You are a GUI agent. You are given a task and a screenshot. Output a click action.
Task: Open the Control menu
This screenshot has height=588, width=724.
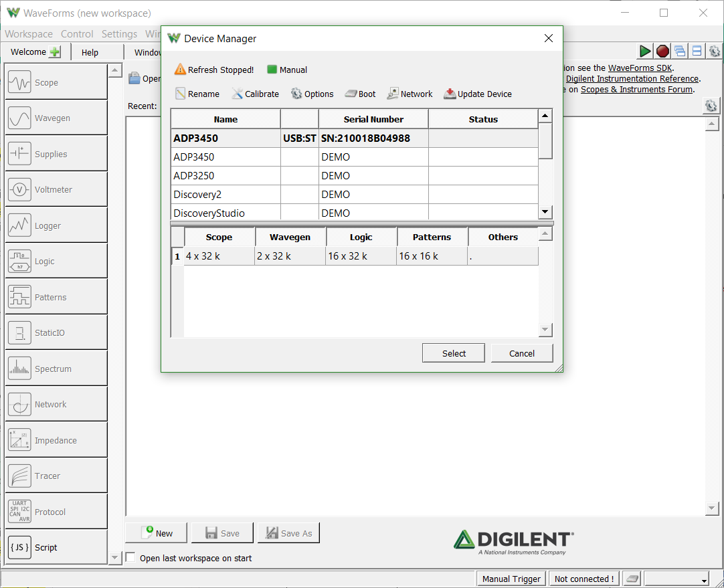coord(77,33)
